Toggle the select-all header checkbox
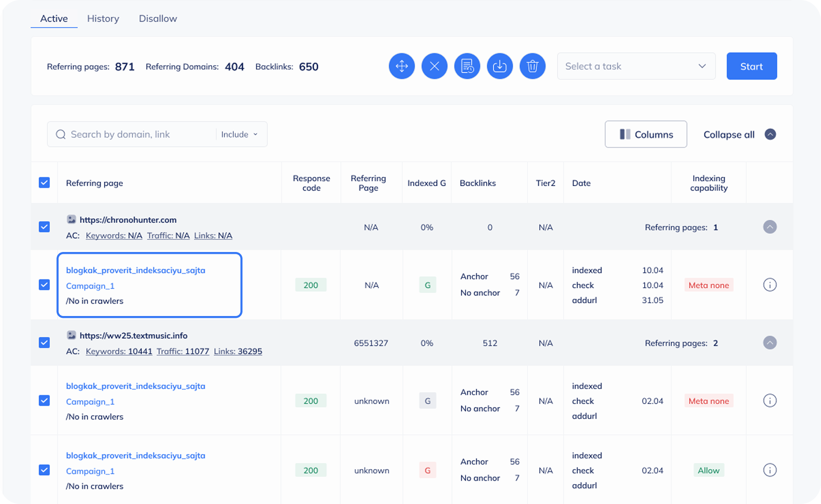This screenshot has height=504, width=821. [44, 183]
